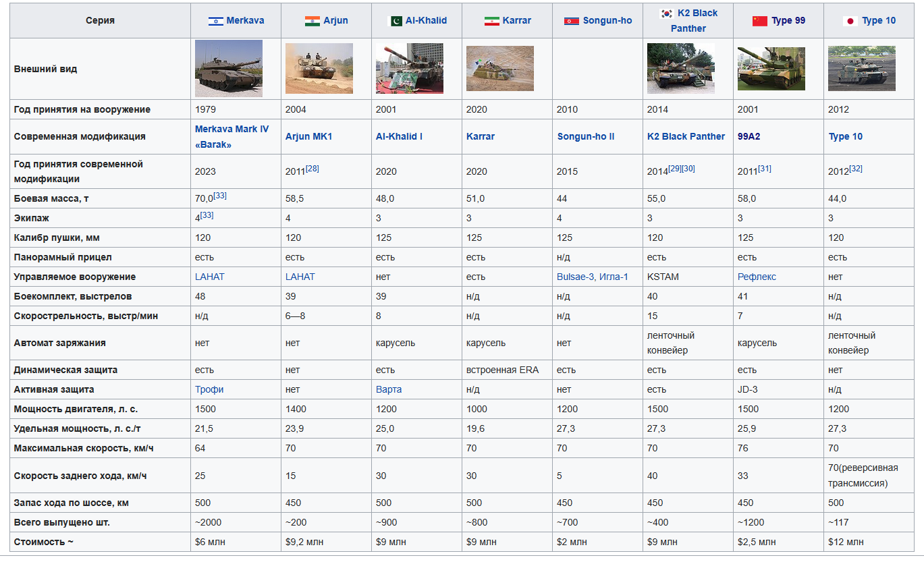924x562 pixels.
Task: Select the 'JD-3' active protection cell
Action: click(779, 389)
